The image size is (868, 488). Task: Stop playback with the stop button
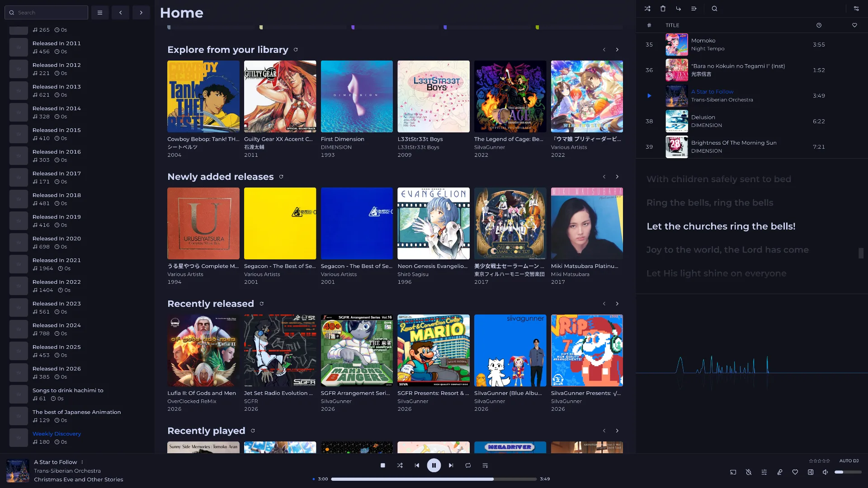point(383,465)
